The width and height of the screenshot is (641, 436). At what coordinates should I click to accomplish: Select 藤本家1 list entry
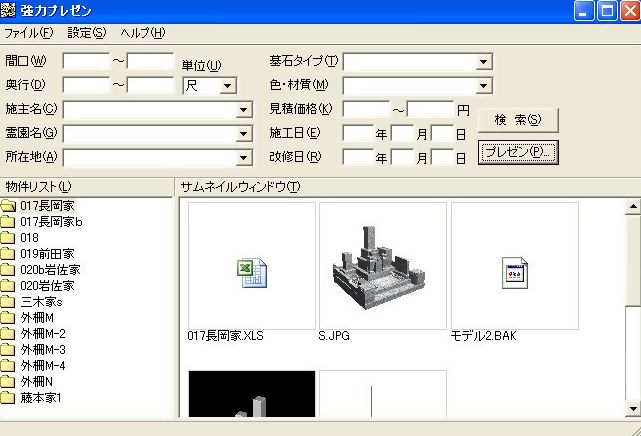41,398
